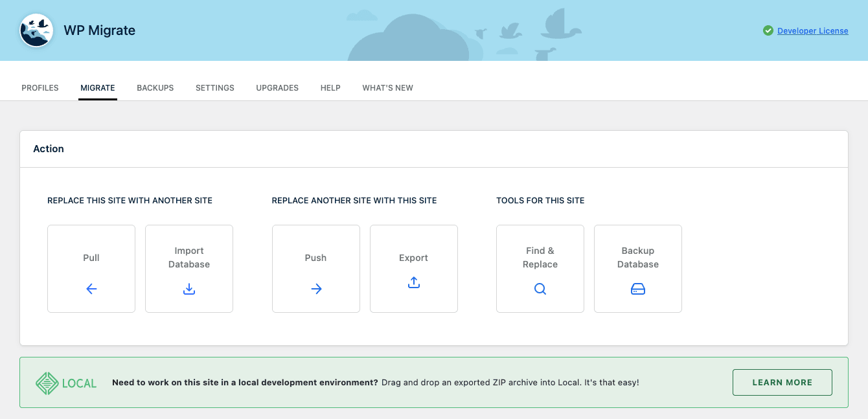Screen dimensions: 868x419
Task: Open the Upgrades tab
Action: (x=277, y=87)
